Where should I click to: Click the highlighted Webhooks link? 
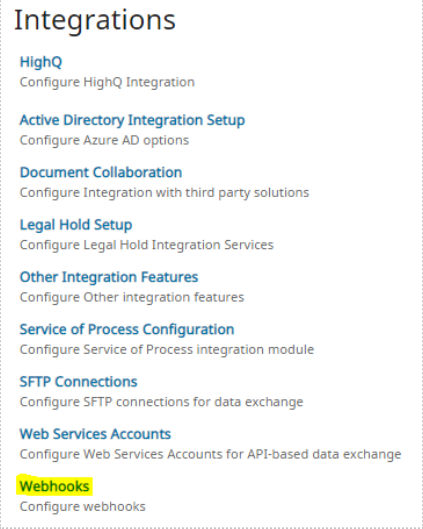[54, 486]
